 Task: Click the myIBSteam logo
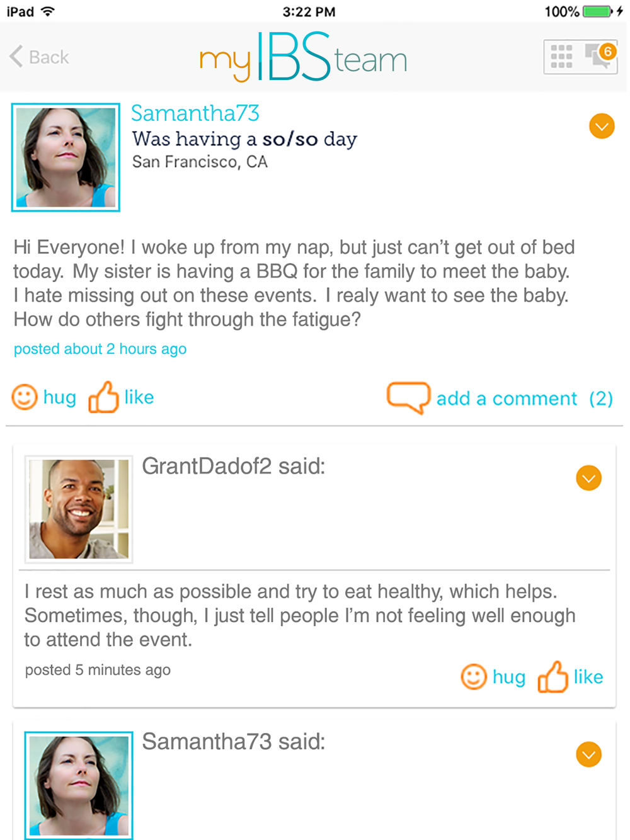[x=303, y=58]
